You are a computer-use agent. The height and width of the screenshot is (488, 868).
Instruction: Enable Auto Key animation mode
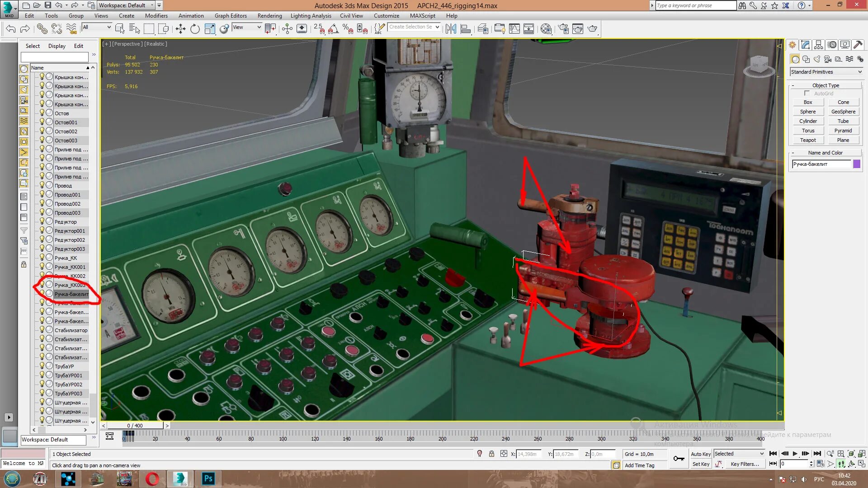[701, 454]
